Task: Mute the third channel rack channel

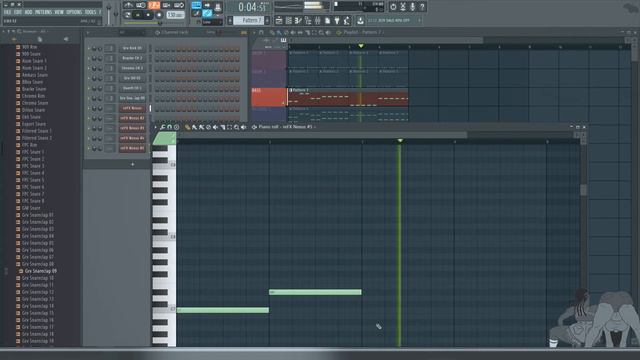Action: click(89, 68)
